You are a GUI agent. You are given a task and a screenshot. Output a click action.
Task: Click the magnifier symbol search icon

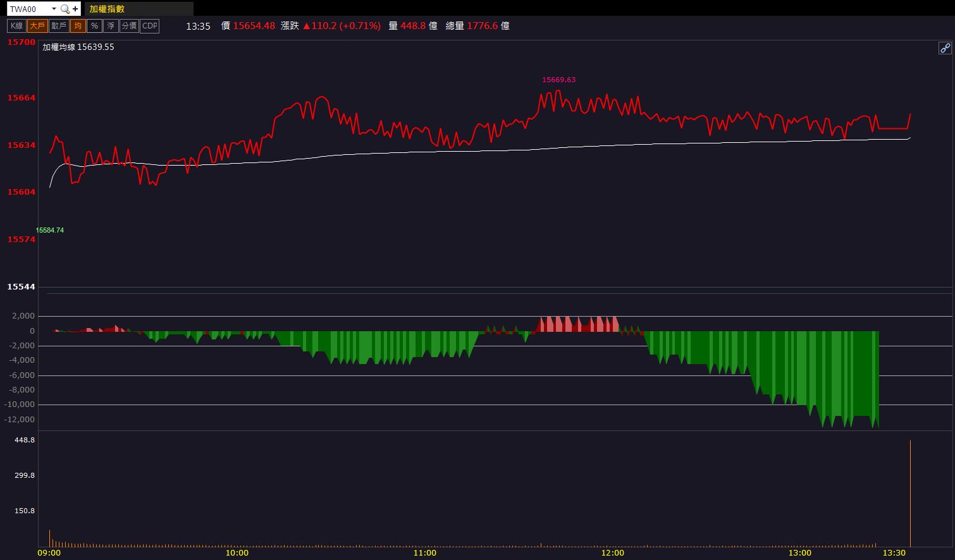[x=65, y=9]
